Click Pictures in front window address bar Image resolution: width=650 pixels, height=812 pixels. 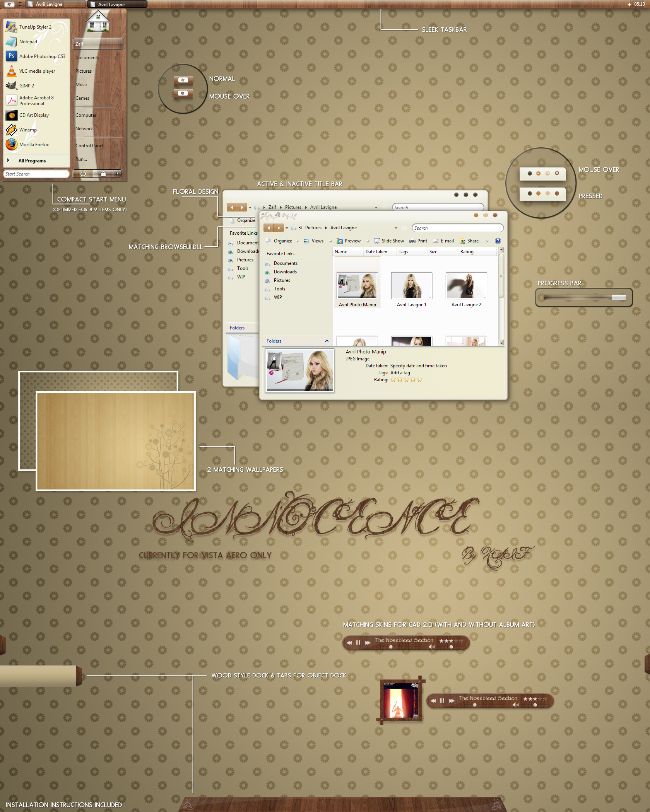click(313, 228)
